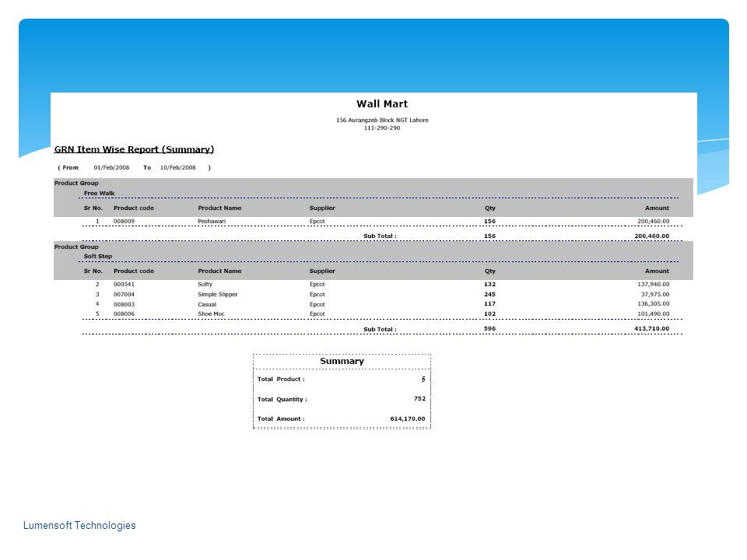
Task: Click quantity '132' in Softy row
Action: 489,285
